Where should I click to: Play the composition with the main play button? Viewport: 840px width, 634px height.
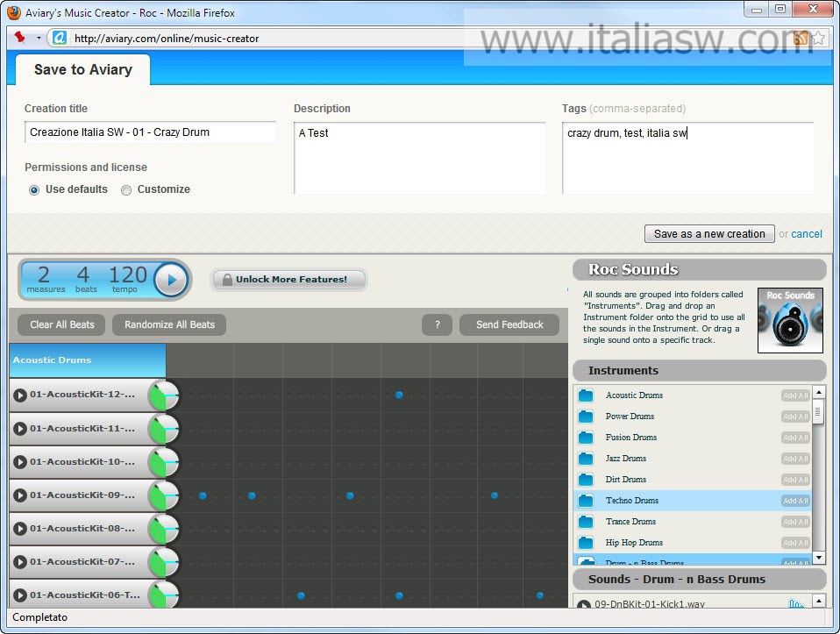tap(172, 280)
